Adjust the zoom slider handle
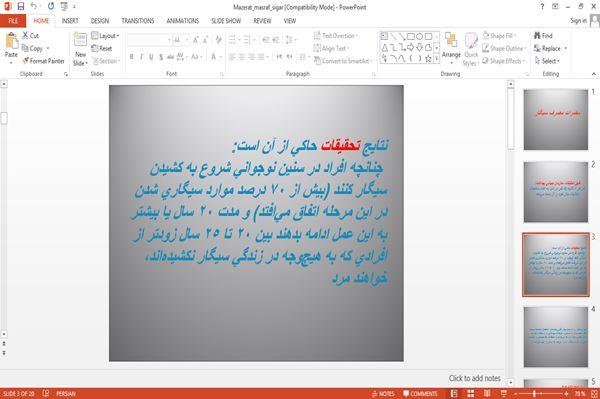Screen dimensions: 600x399 (534, 394)
